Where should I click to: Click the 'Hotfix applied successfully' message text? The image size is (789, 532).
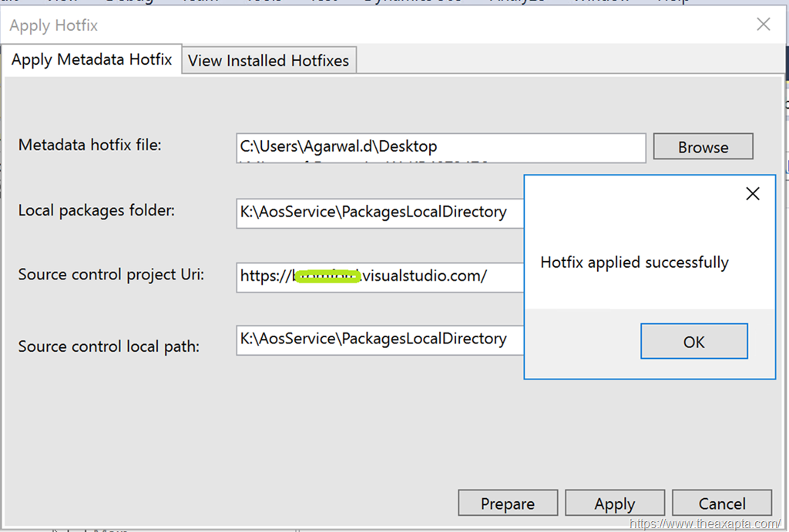634,263
